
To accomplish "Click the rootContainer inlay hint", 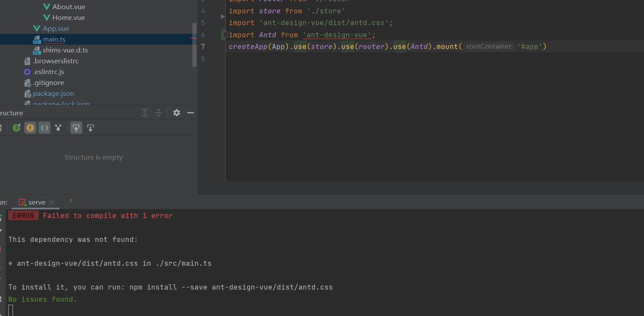I will click(489, 46).
